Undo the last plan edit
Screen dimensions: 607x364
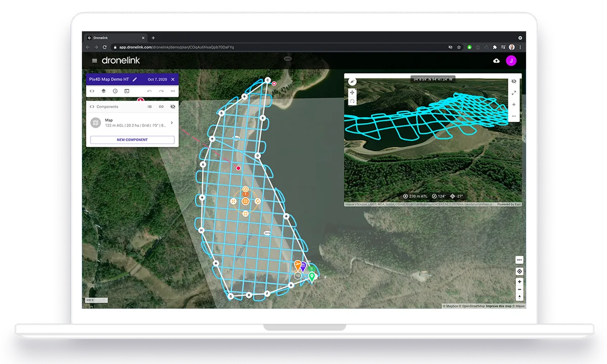click(149, 91)
